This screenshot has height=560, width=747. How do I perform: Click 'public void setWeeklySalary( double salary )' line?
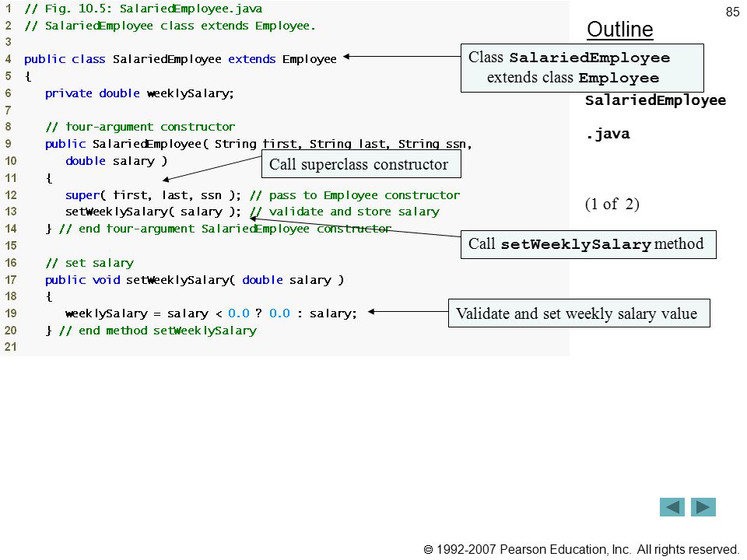[195, 280]
